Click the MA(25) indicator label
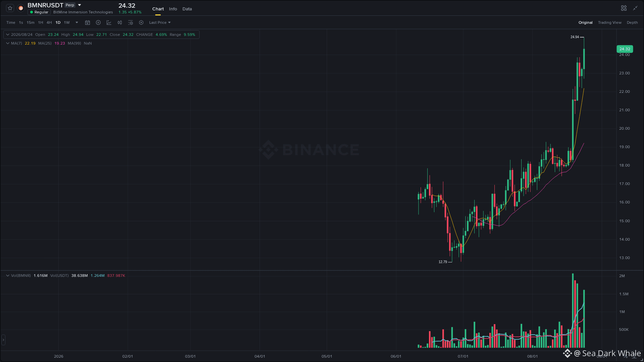 pos(45,43)
